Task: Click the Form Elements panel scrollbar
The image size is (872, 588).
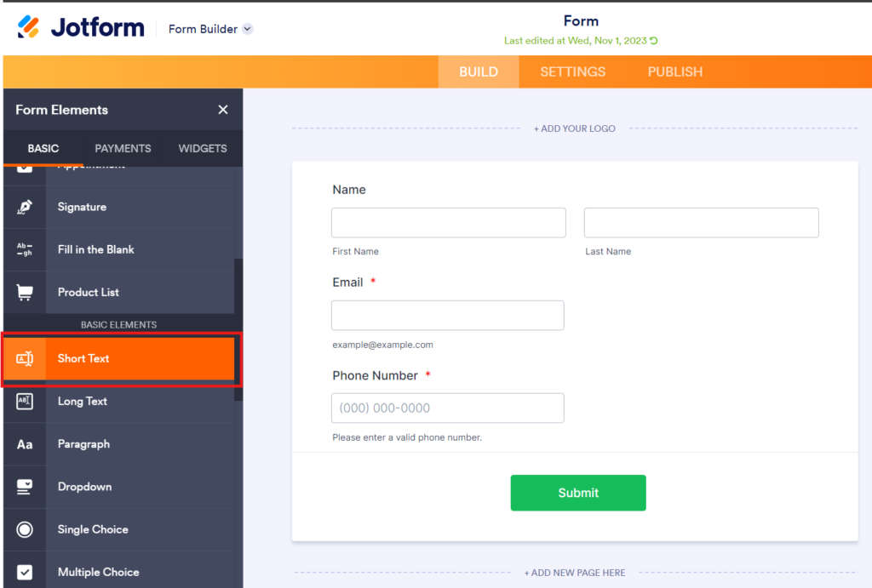Action: click(x=238, y=329)
